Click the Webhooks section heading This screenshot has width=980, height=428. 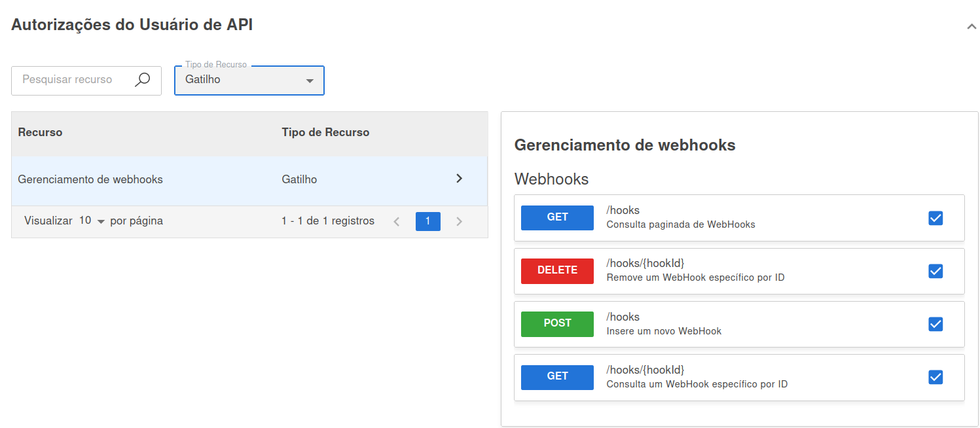click(551, 179)
